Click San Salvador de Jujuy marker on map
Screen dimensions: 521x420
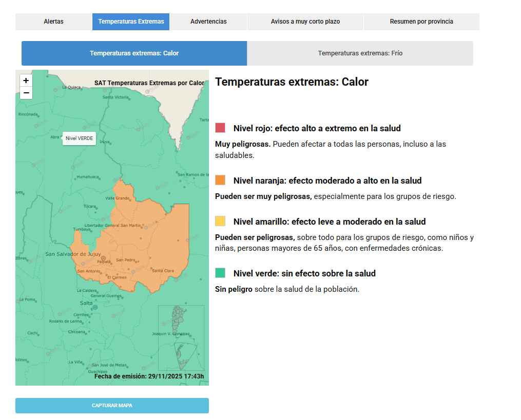tap(103, 258)
